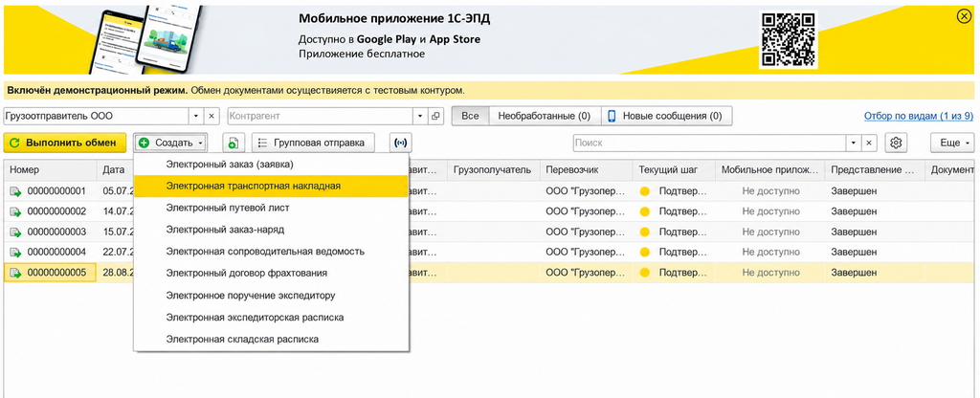Select document row 00000000002

coord(489,211)
